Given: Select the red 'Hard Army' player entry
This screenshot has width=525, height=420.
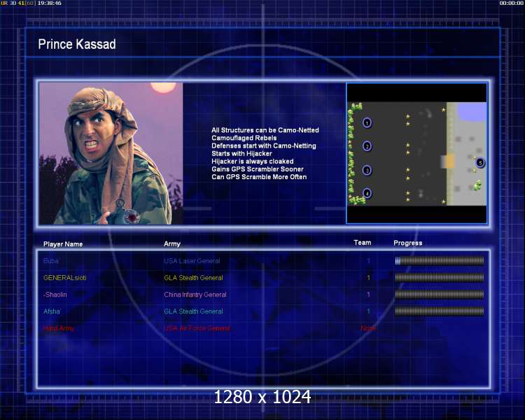Looking at the screenshot, I should coord(59,328).
